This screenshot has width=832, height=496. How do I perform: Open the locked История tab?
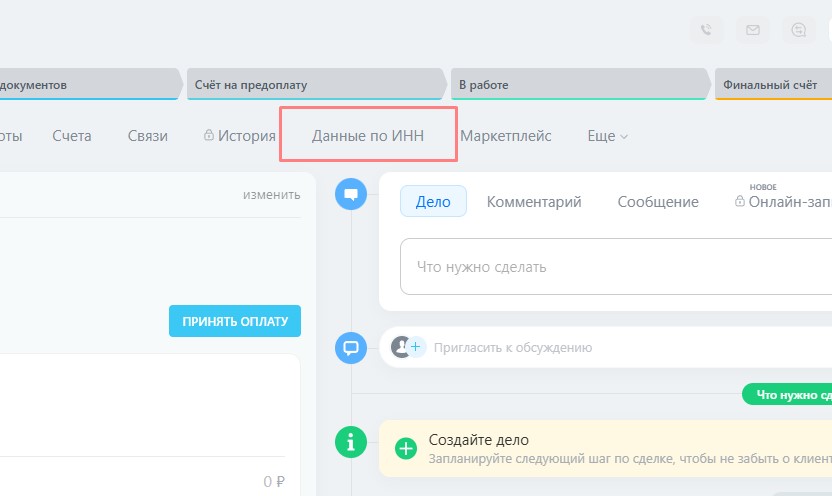pos(239,136)
